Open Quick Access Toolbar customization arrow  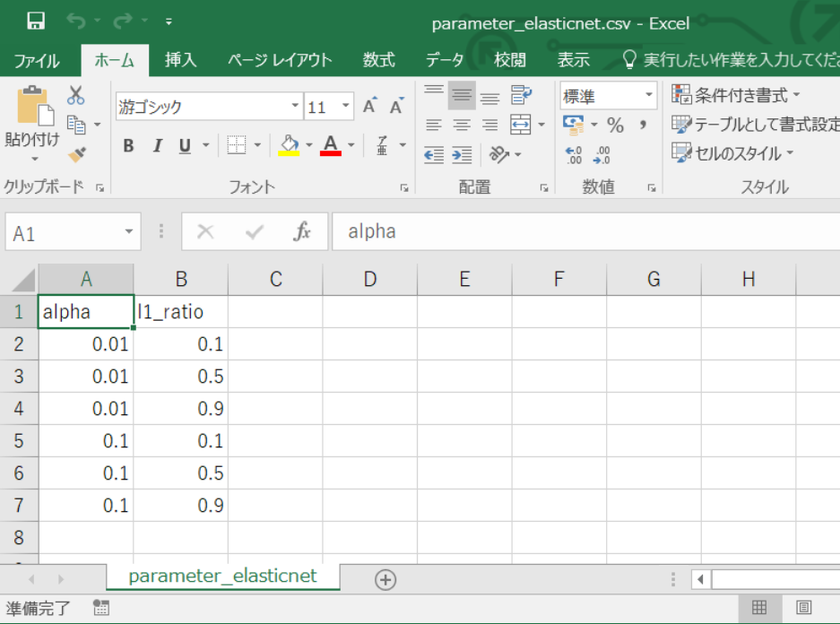169,22
